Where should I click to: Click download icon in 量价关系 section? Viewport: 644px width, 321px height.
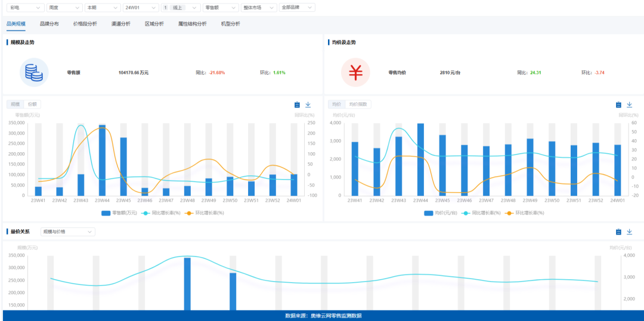click(629, 232)
